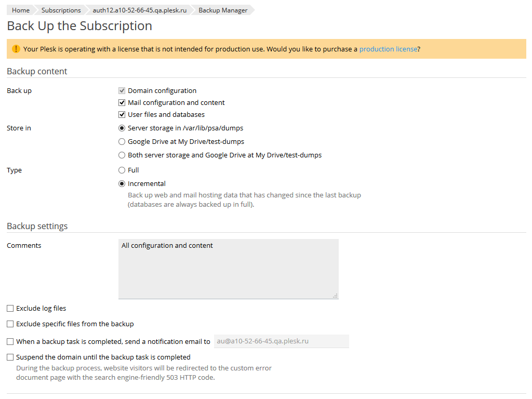This screenshot has width=532, height=399.
Task: Navigate to Home via the breadcrumb
Action: click(x=20, y=10)
